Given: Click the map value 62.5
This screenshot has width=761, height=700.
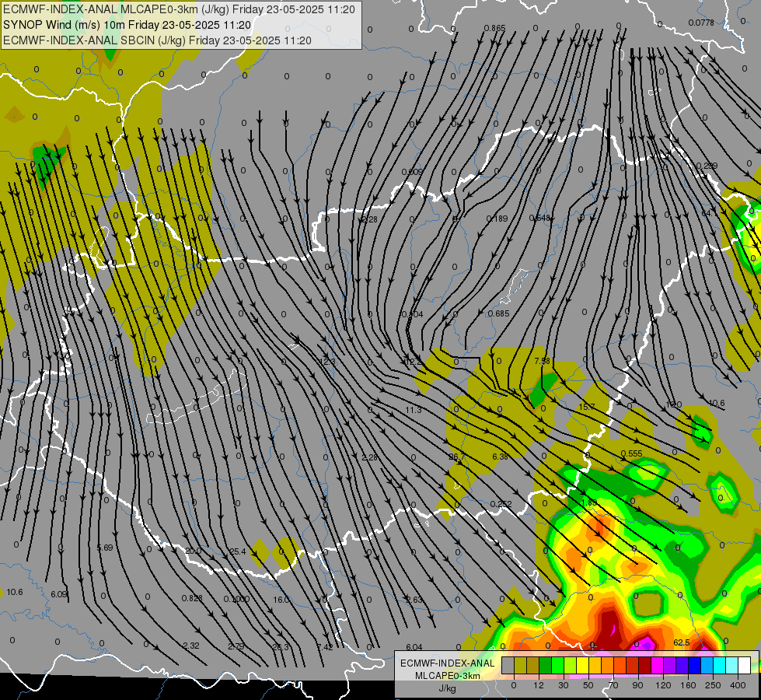Looking at the screenshot, I should pos(682,642).
